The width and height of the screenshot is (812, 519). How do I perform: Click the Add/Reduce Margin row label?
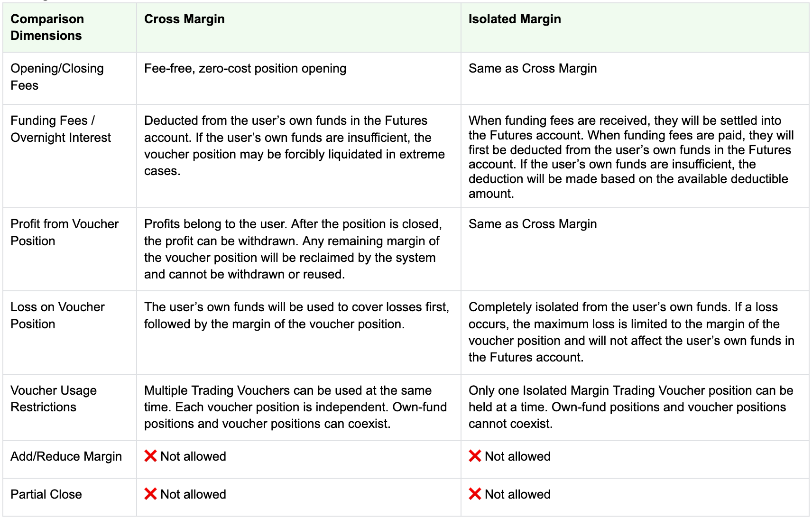[x=66, y=456]
